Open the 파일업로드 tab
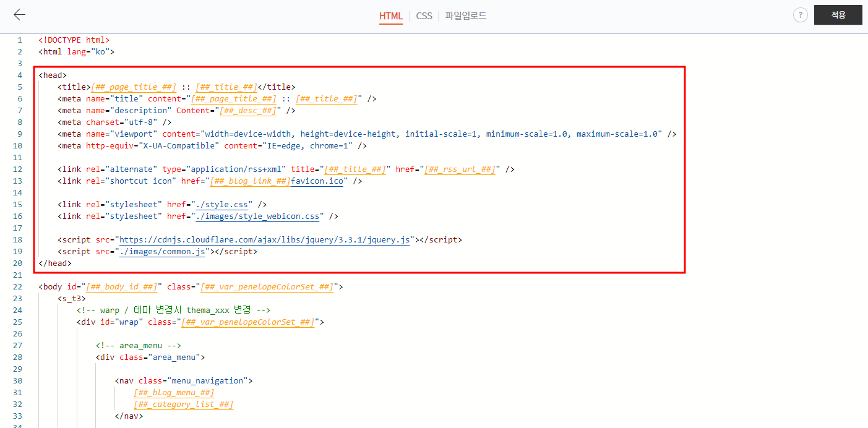Image resolution: width=868 pixels, height=428 pixels. [x=466, y=16]
